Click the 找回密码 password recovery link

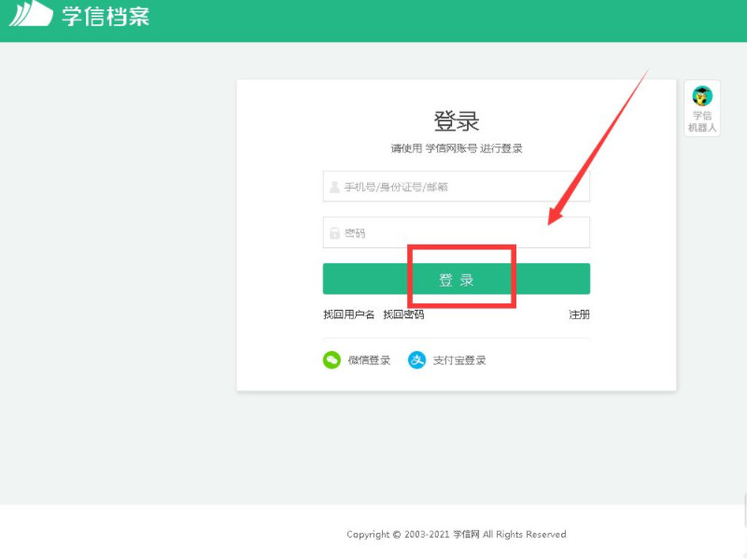tap(406, 315)
